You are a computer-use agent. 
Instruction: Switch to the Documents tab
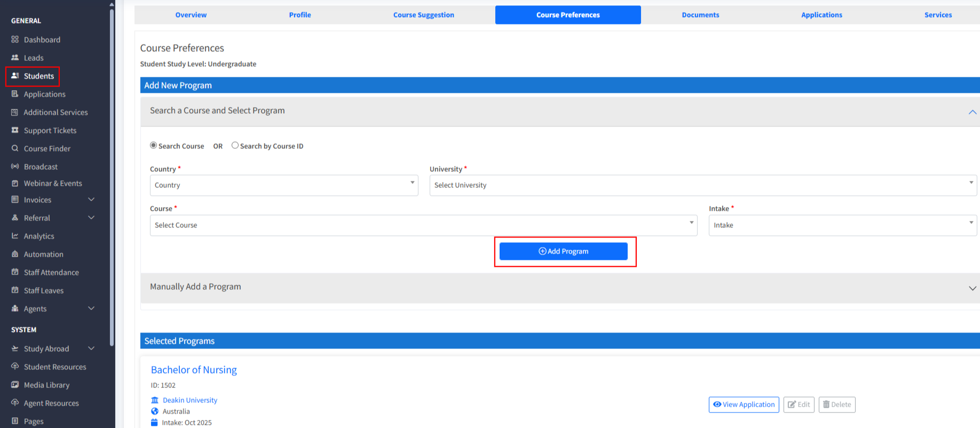coord(700,15)
